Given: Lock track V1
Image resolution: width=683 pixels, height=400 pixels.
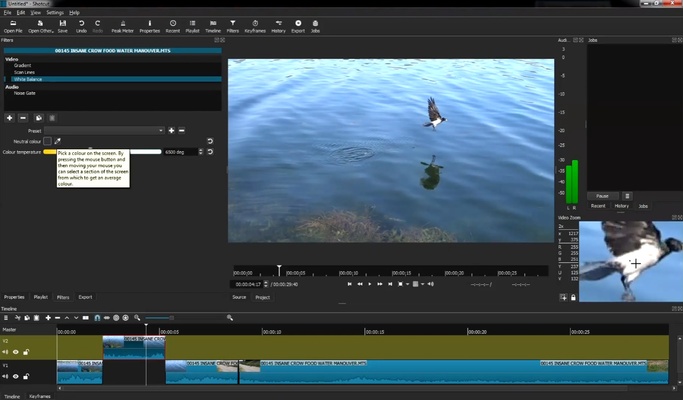Looking at the screenshot, I should [26, 376].
